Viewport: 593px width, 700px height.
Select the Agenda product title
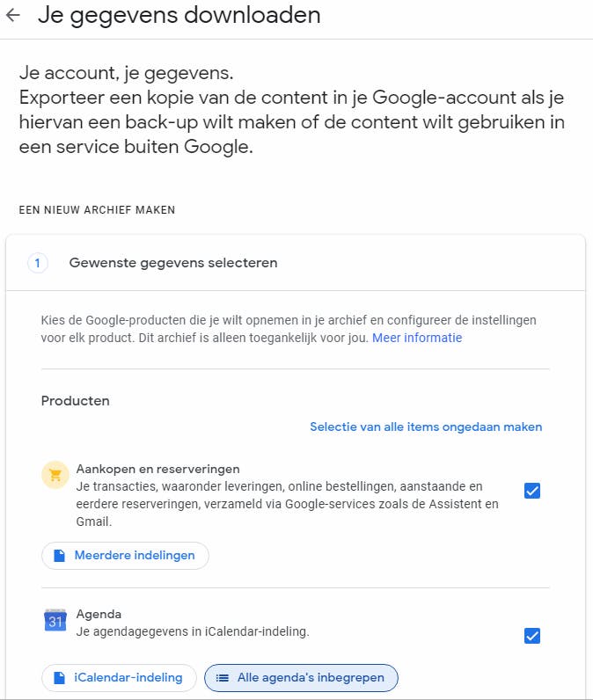pyautogui.click(x=99, y=614)
